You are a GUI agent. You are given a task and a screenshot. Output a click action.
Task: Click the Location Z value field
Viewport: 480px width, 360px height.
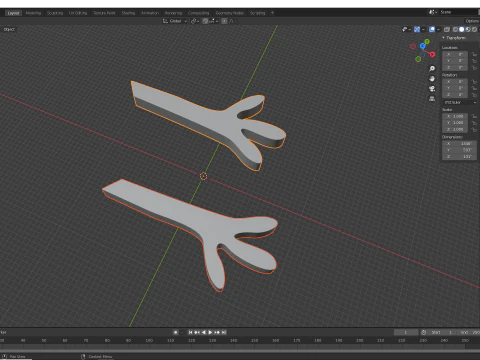pyautogui.click(x=455, y=68)
